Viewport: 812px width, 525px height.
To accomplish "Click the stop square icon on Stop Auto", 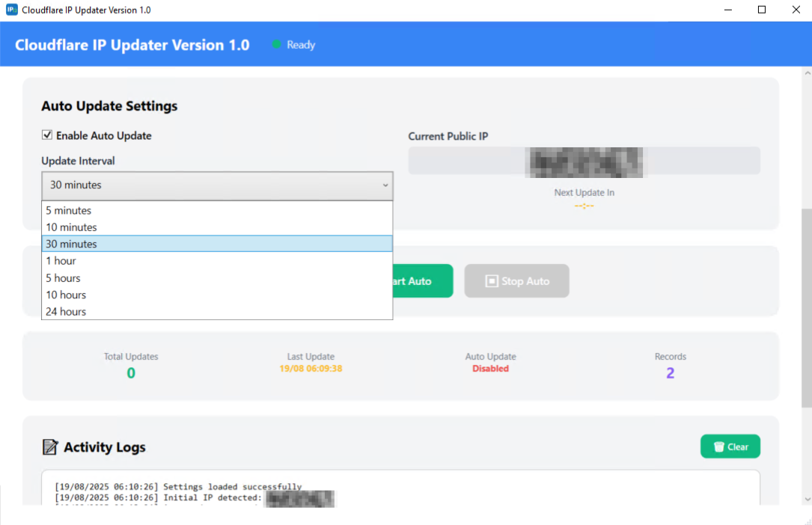I will [492, 281].
